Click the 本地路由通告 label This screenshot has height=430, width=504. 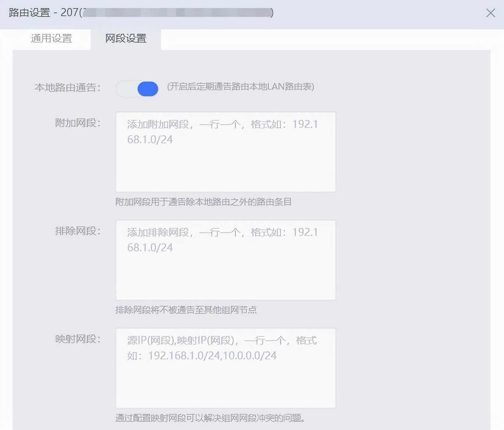(x=67, y=87)
